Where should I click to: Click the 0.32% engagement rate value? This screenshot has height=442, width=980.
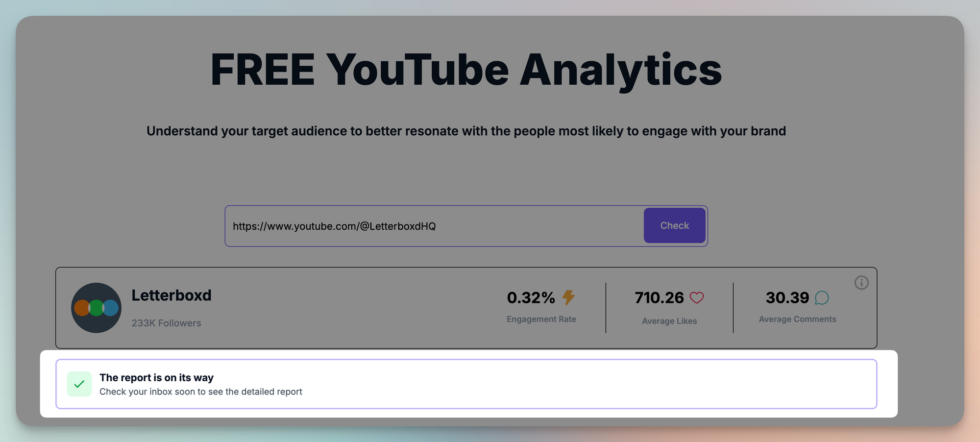coord(531,297)
